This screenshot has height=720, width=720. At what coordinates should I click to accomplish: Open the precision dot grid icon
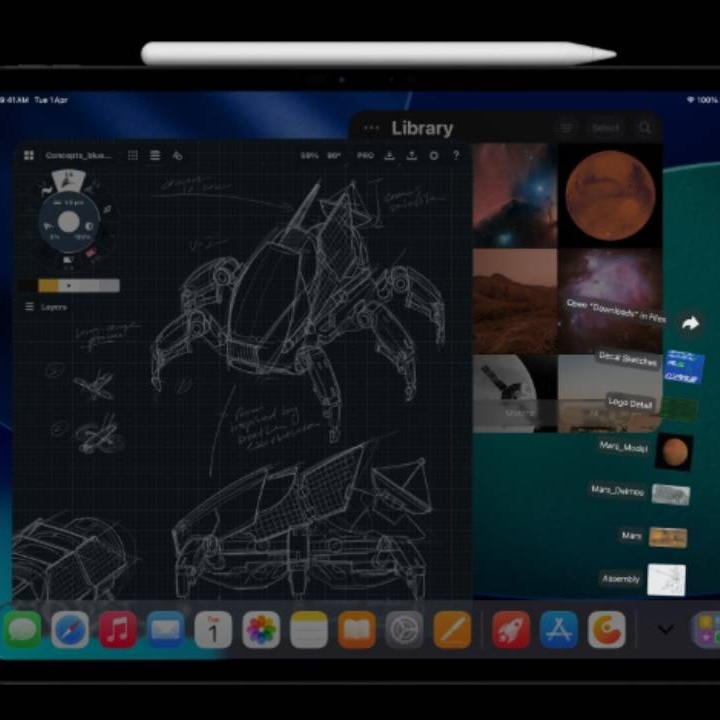(x=133, y=156)
